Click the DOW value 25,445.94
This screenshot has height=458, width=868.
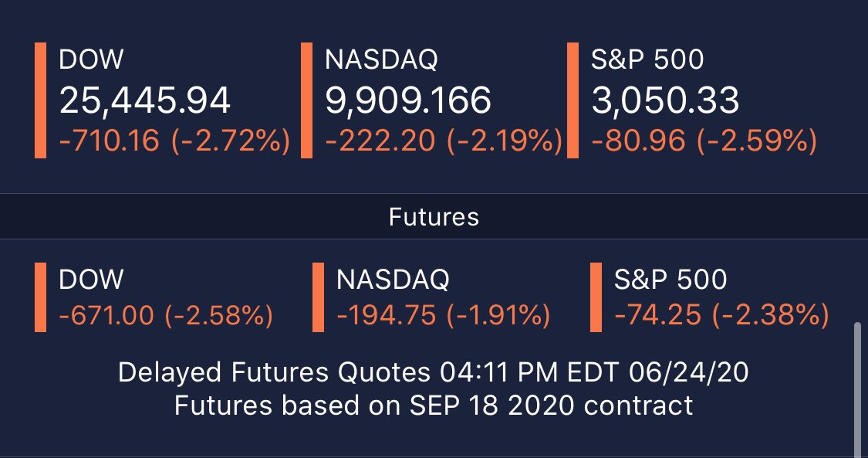tap(144, 100)
